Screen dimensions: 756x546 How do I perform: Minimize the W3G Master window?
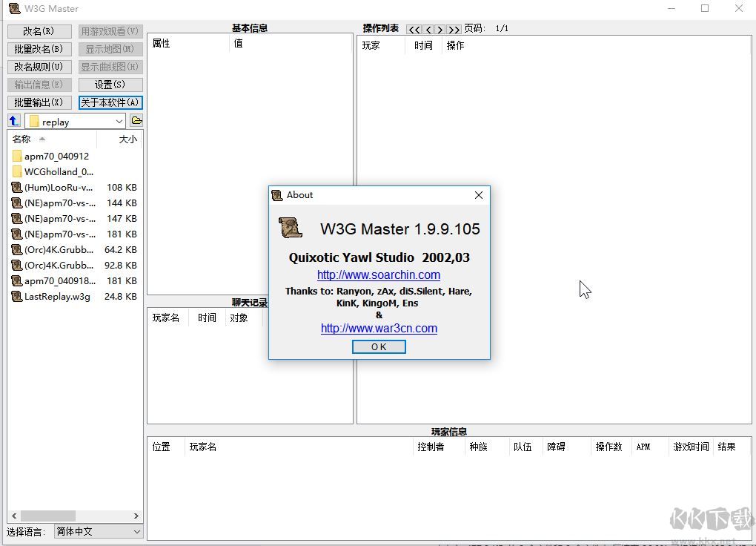tap(672, 8)
